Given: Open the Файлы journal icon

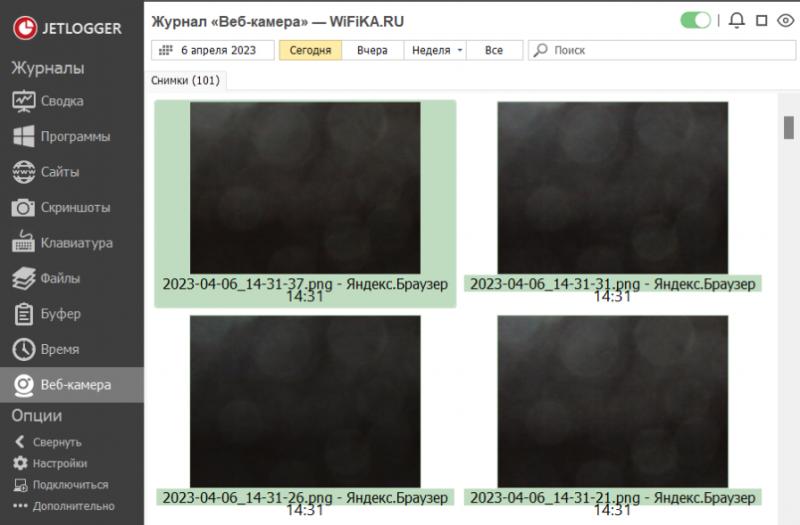Looking at the screenshot, I should (24, 278).
